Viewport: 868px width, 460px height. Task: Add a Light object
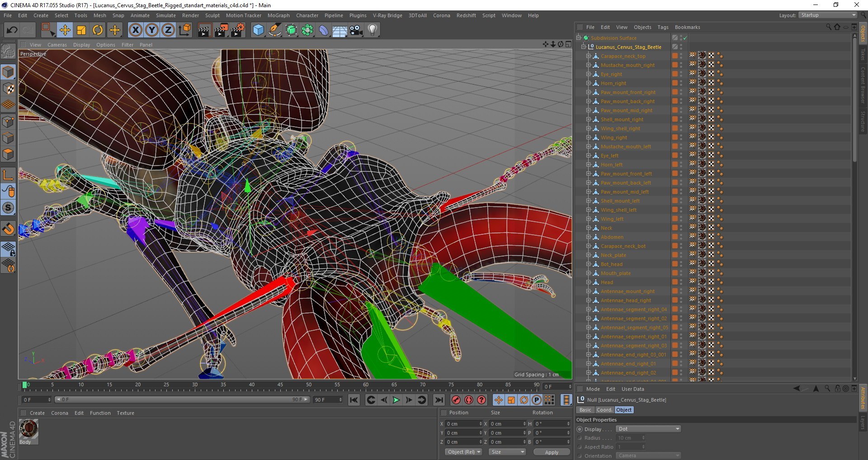point(373,30)
